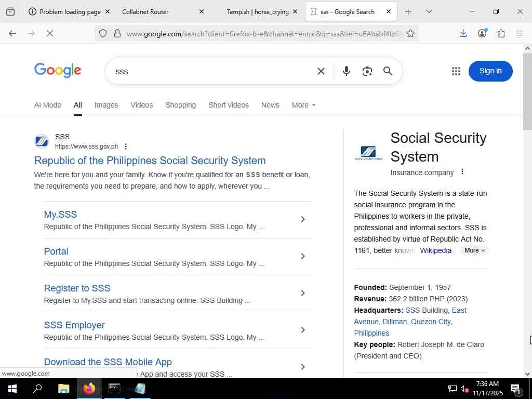This screenshot has height=399, width=532.
Task: Click the blue Sign in button
Action: (x=490, y=71)
